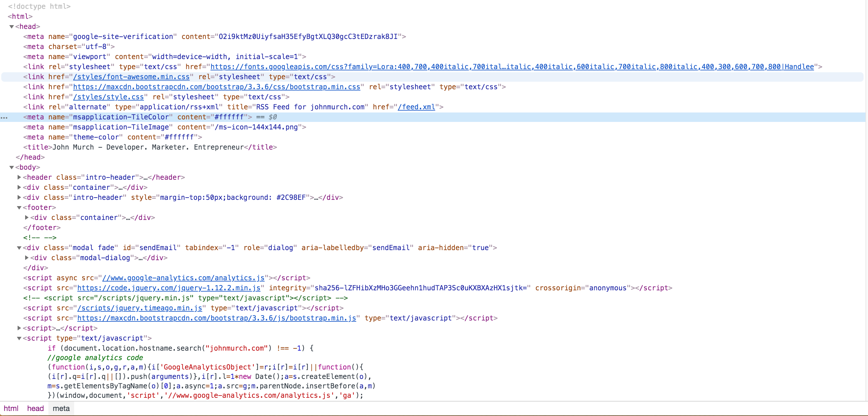Screen dimensions: 868x416
Task: Select the html breadcrumb item
Action: 11,408
